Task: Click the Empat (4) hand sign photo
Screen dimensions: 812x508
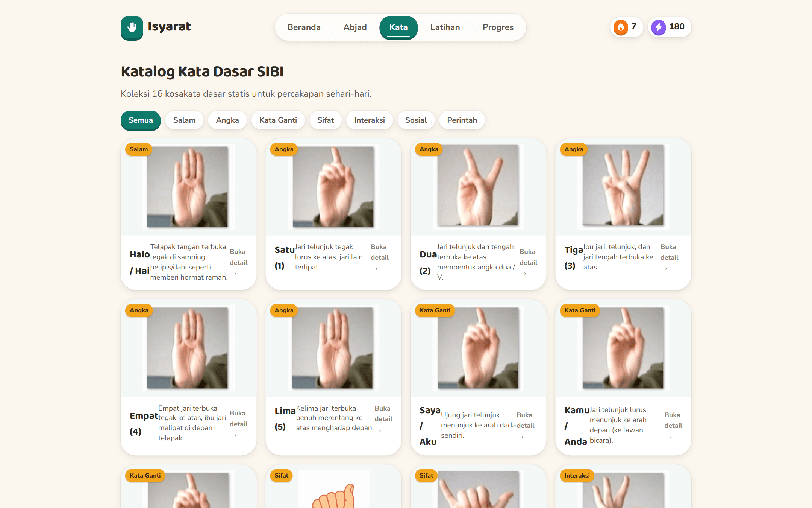Action: click(x=188, y=348)
